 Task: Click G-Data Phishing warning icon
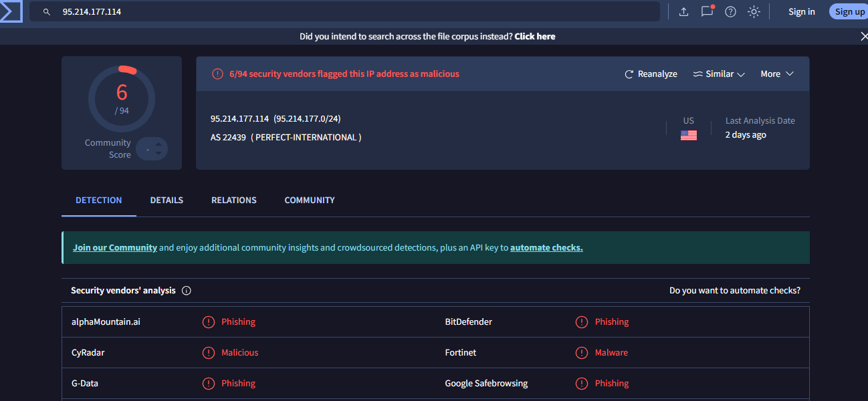point(209,384)
